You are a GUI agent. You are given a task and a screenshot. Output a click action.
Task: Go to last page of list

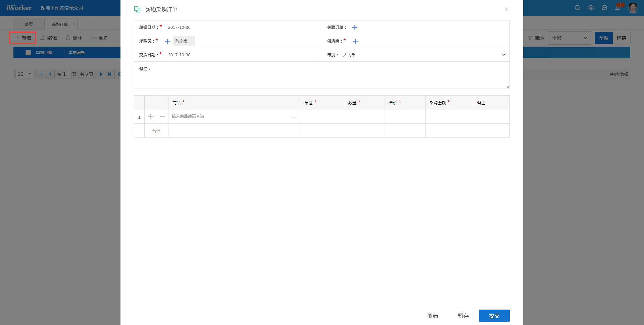point(109,74)
